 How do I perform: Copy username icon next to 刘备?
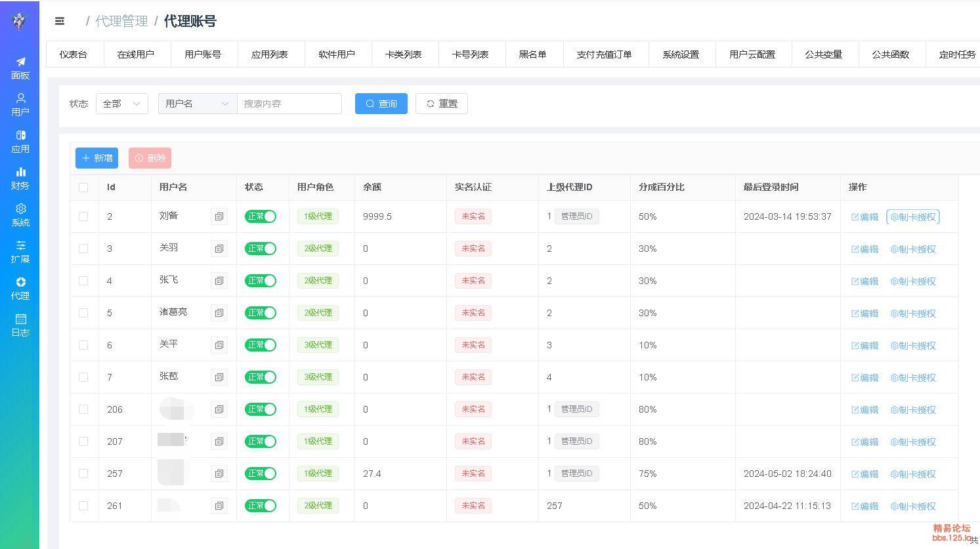(x=219, y=216)
